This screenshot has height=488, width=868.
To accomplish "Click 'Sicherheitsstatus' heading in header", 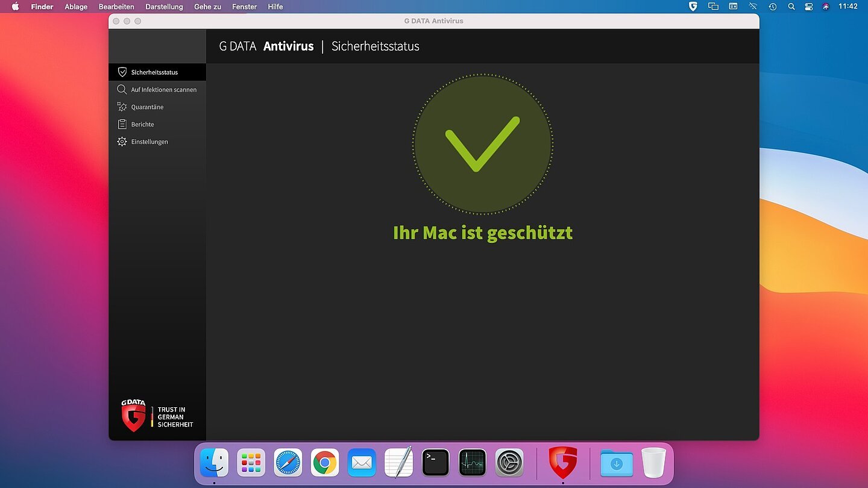I will (x=376, y=46).
